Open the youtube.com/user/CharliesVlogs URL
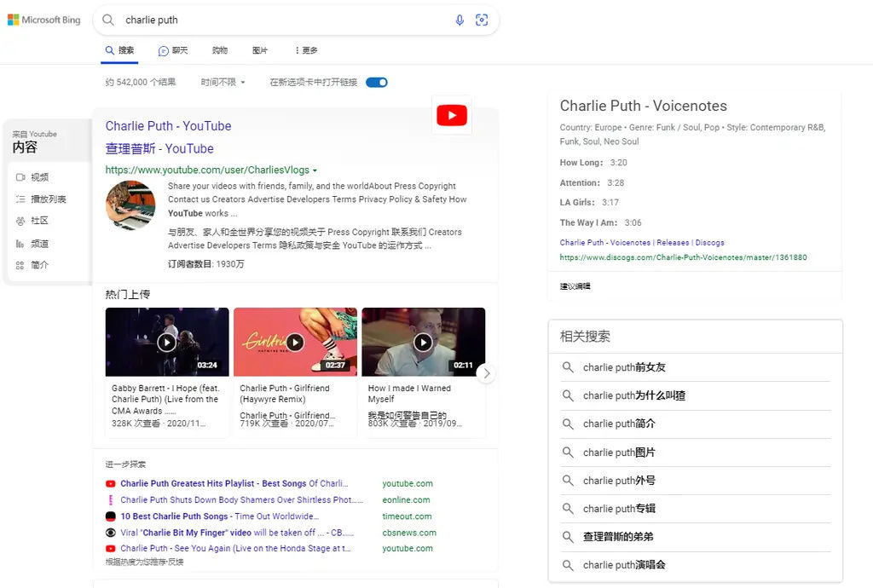Viewport: 873px width, 588px height. pyautogui.click(x=207, y=170)
